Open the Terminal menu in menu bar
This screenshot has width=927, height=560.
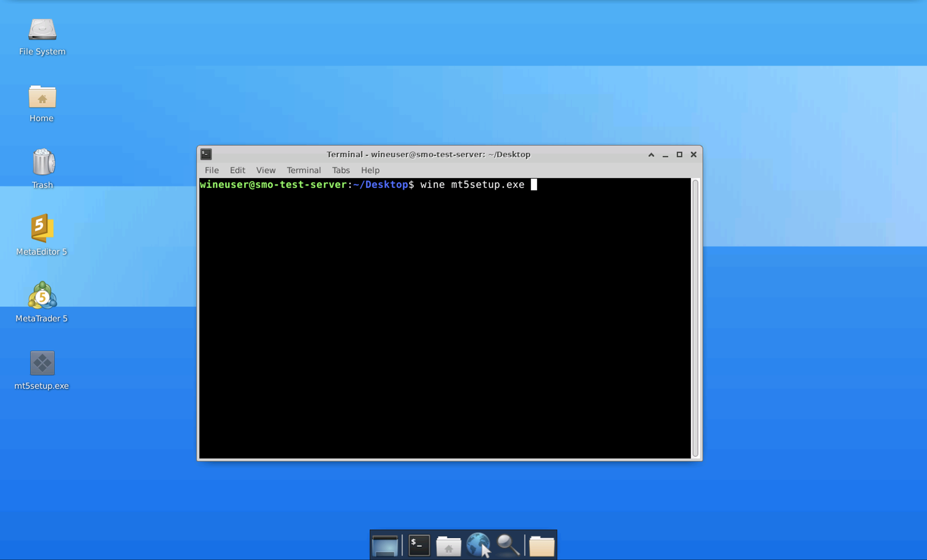point(303,170)
